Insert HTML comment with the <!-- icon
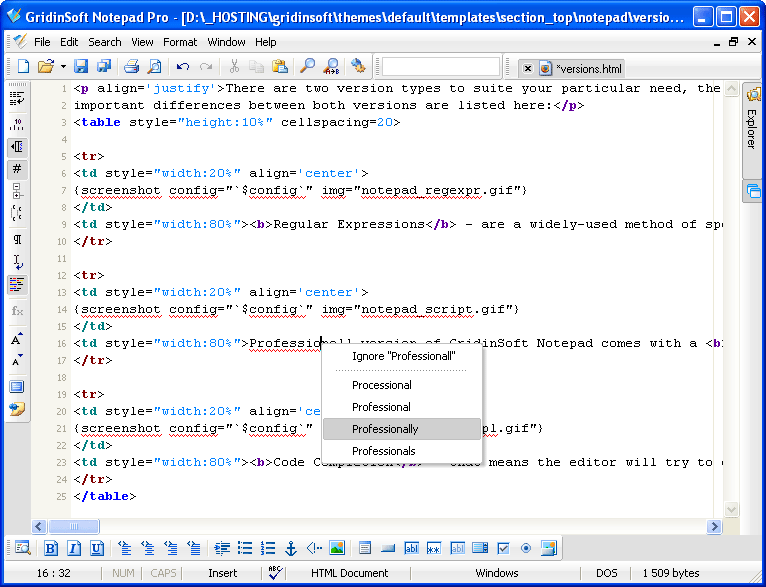The height and width of the screenshot is (587, 766). 314,548
